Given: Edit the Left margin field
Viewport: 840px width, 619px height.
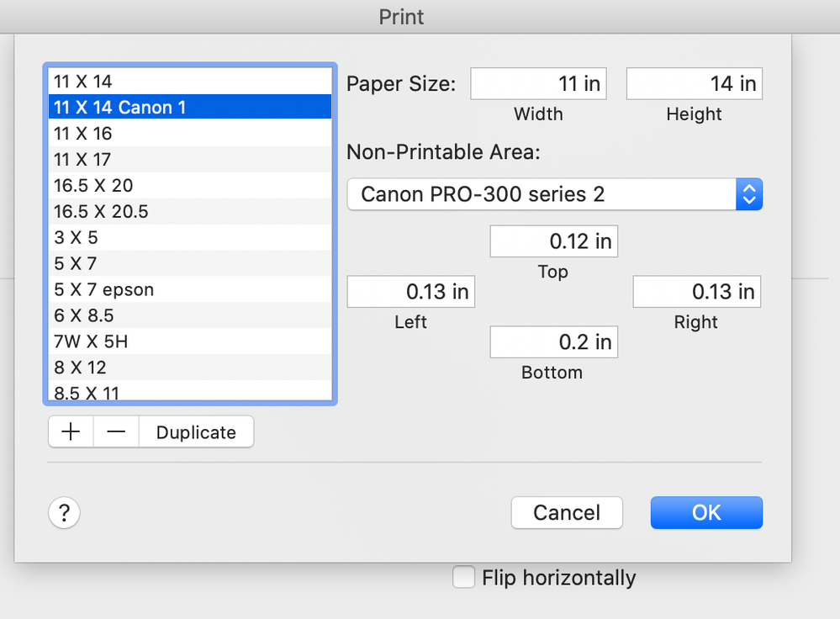Looking at the screenshot, I should tap(410, 292).
